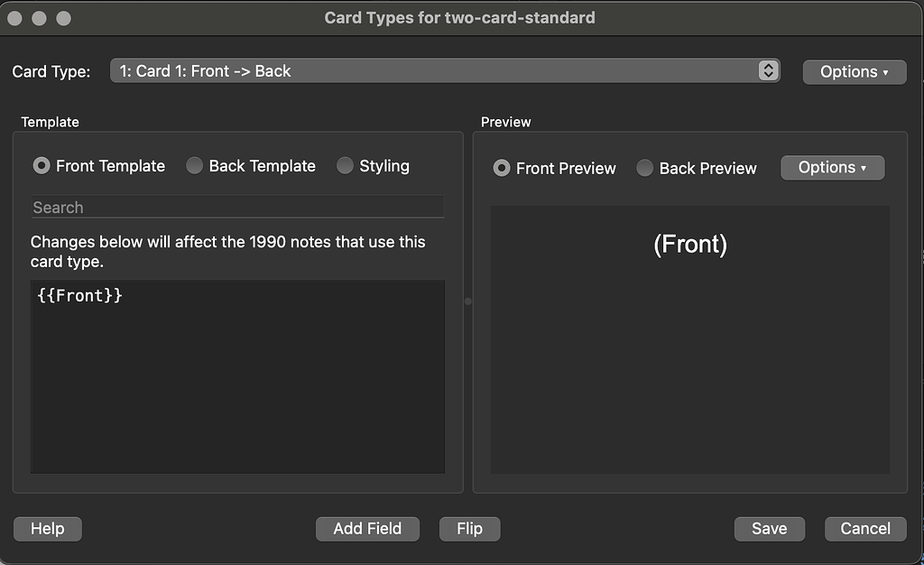924x565 pixels.
Task: Cancel the Card Types dialog
Action: (x=865, y=529)
